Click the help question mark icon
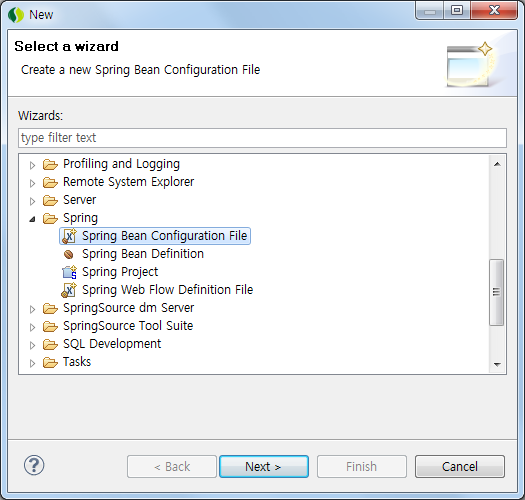This screenshot has width=525, height=500. coord(34,465)
